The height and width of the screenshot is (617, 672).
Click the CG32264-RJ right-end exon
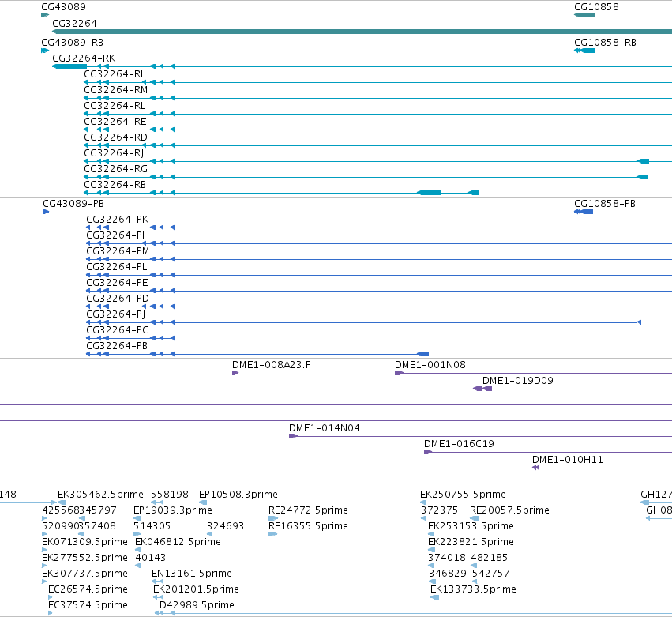pos(644,161)
